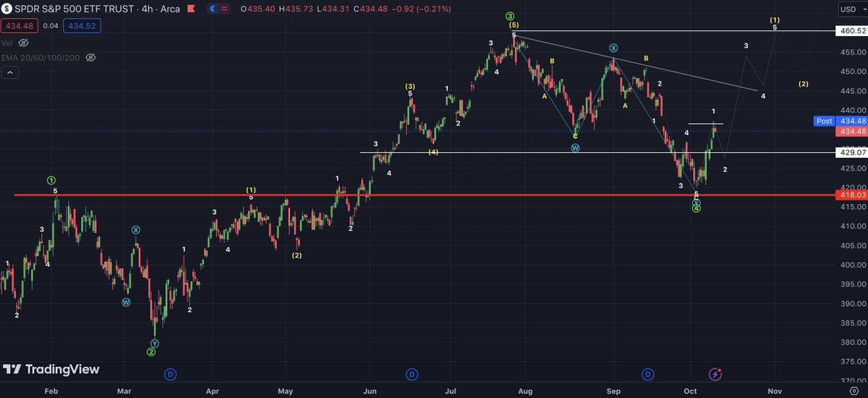
Task: Click the cyan Y label in mid March
Action: coord(154,343)
